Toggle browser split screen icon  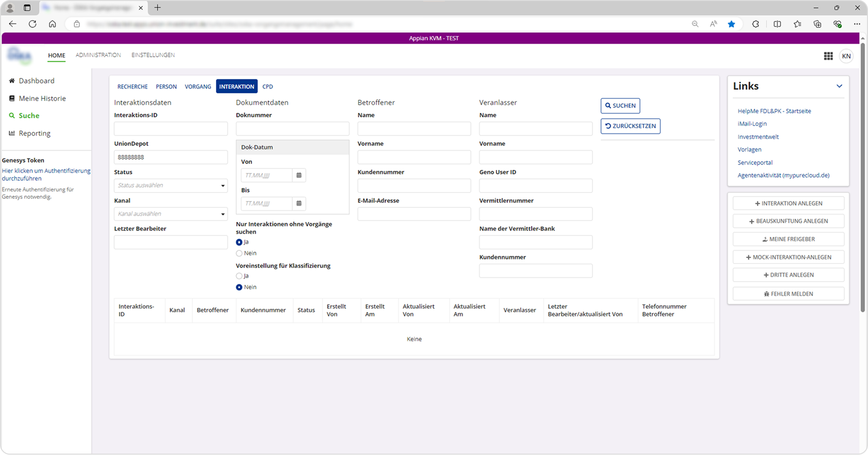click(777, 24)
